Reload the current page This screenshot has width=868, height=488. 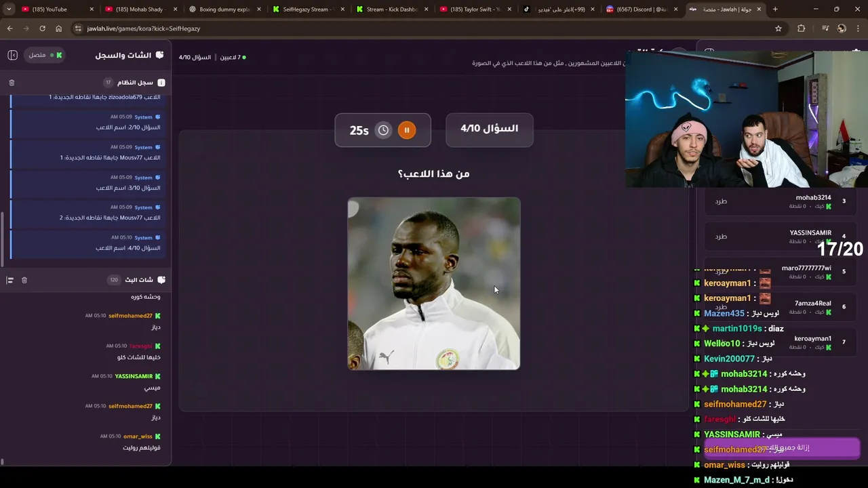43,28
